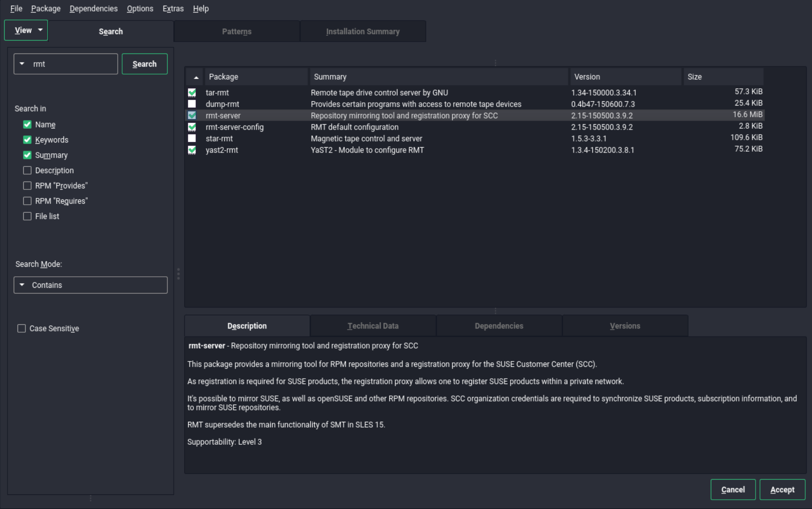812x509 pixels.
Task: Mark dump-rmt package for installation
Action: tap(192, 104)
